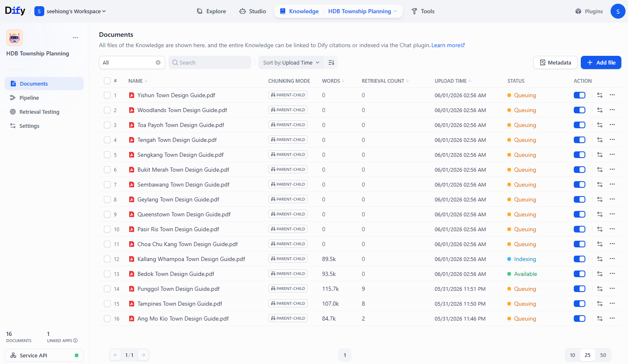Open the Plugins button
The height and width of the screenshot is (364, 628).
coord(589,11)
